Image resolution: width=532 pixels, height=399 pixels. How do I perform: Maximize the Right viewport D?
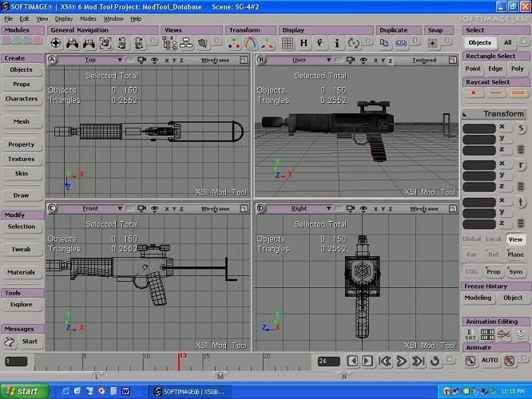[453, 208]
